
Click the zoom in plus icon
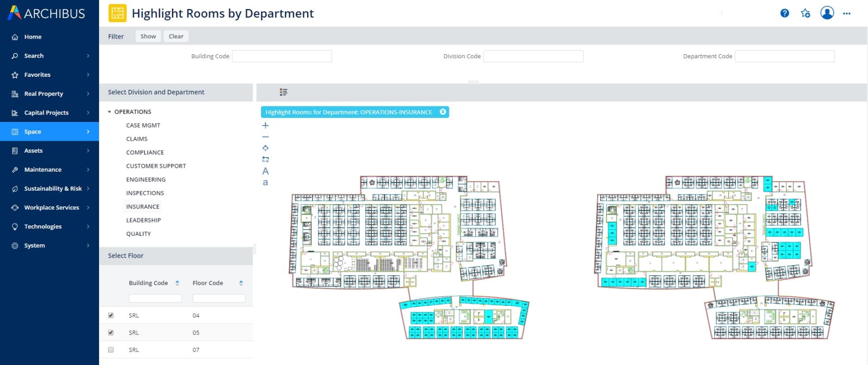click(x=265, y=126)
